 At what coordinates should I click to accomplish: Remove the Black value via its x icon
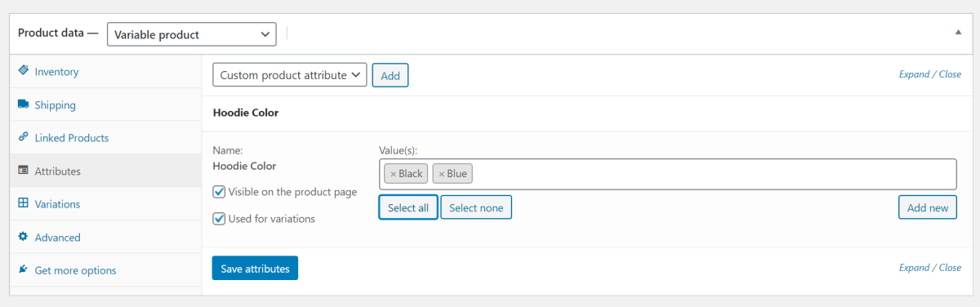(x=393, y=174)
